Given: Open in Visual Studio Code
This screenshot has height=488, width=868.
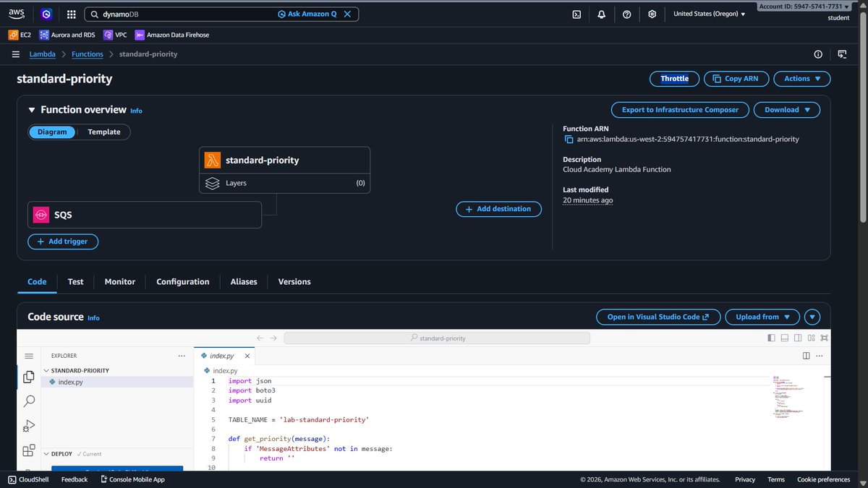Looking at the screenshot, I should pos(658,317).
